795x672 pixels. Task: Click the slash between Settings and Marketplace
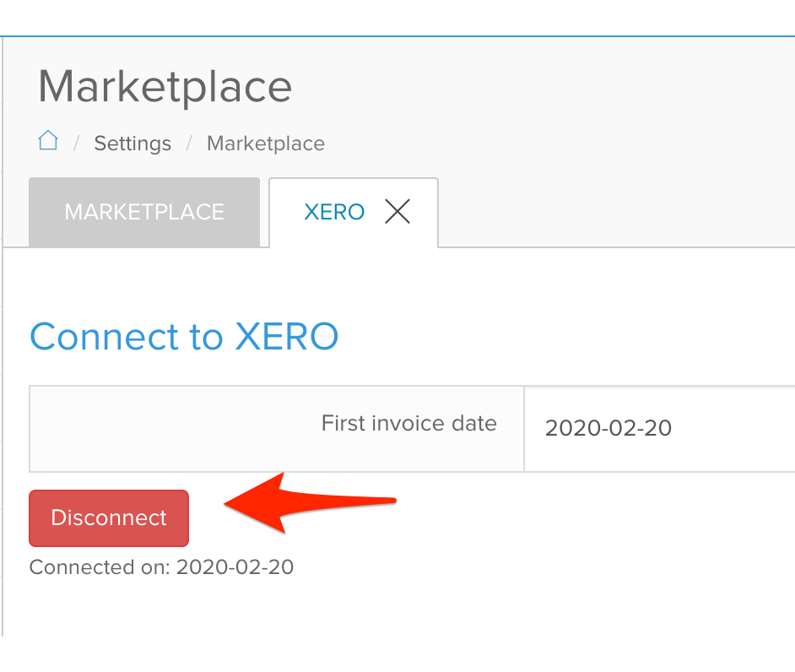coord(189,144)
